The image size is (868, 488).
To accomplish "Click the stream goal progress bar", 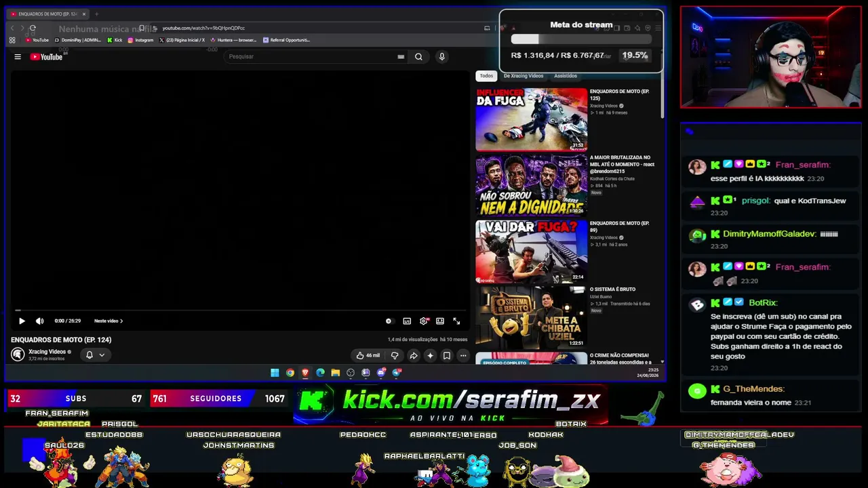I will click(581, 39).
